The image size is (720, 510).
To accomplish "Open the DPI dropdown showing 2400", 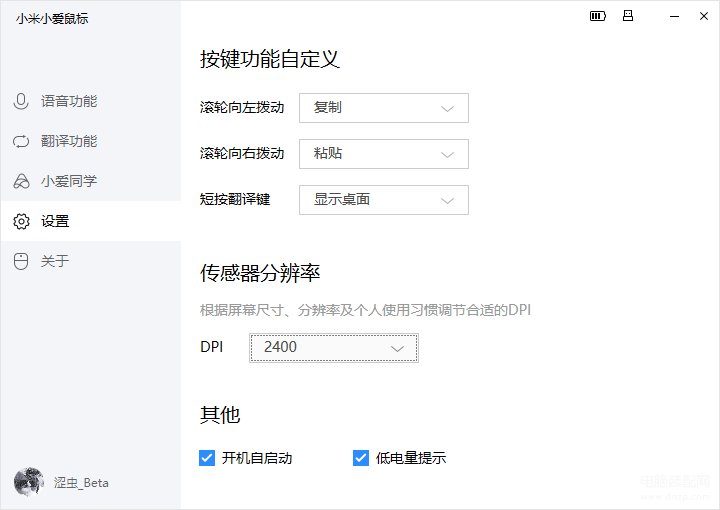I will (334, 348).
